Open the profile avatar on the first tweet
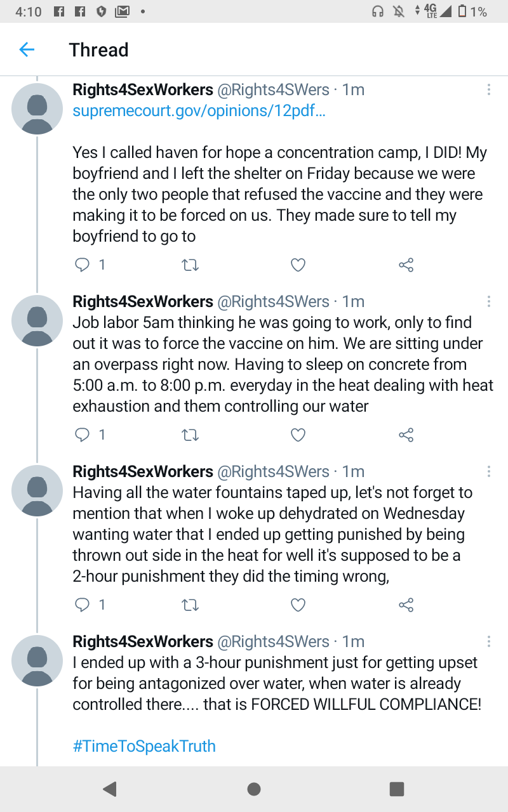Viewport: 508px width, 812px height. [x=37, y=109]
